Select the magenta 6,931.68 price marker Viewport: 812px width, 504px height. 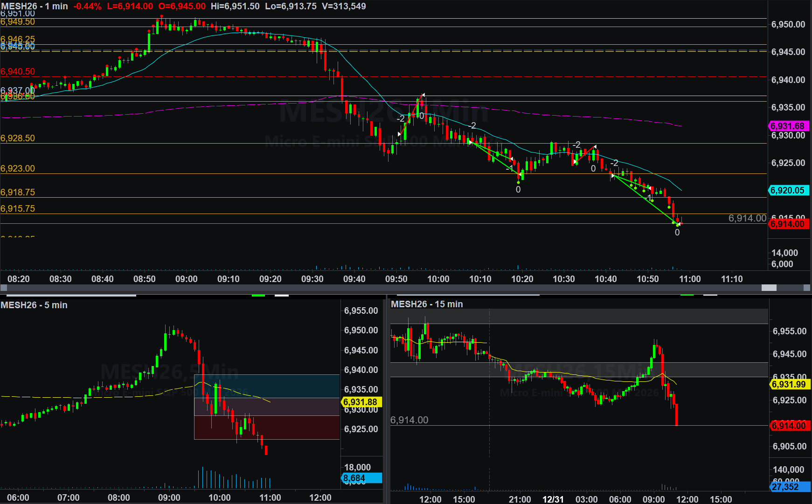click(x=787, y=126)
